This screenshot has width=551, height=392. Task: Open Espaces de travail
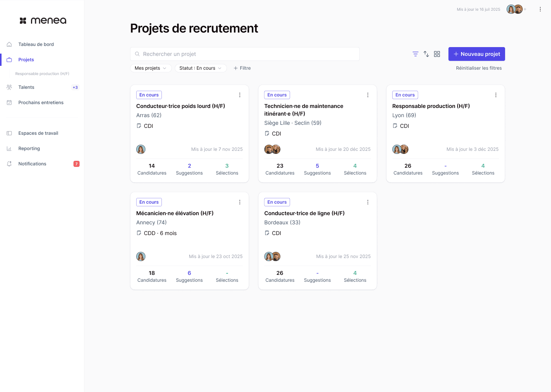38,133
